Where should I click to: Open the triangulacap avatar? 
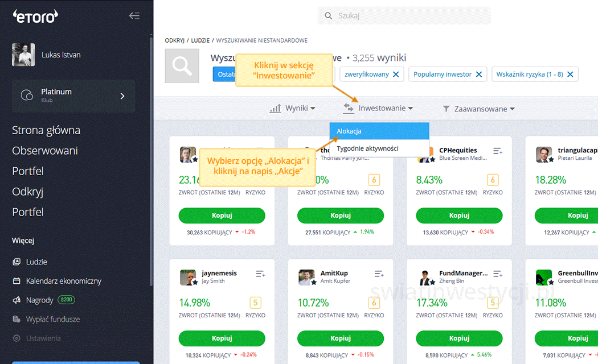[x=544, y=155]
